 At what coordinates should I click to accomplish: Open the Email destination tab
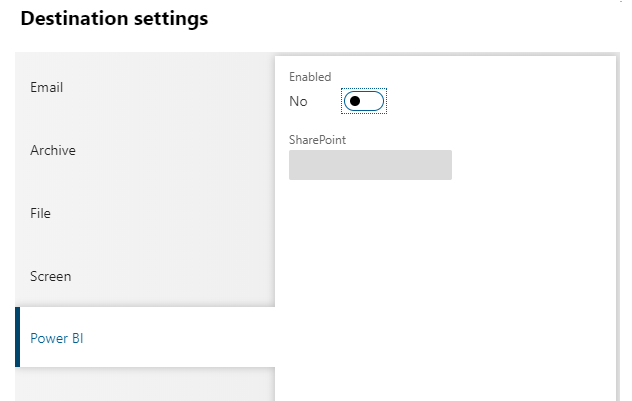145,87
